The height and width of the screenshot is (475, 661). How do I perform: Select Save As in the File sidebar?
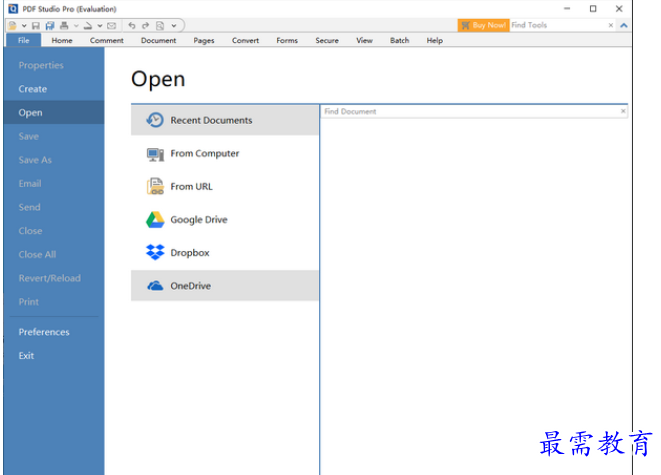(54, 160)
